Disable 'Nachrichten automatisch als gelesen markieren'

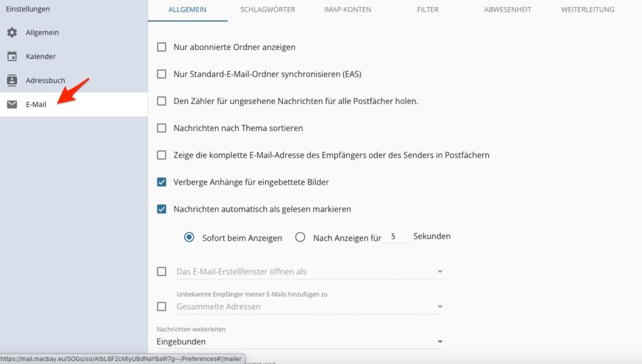(x=162, y=209)
